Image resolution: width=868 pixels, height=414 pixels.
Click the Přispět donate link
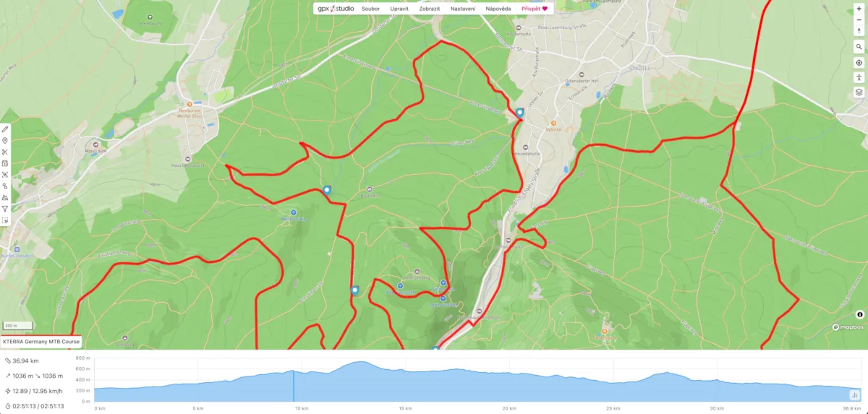click(x=535, y=9)
